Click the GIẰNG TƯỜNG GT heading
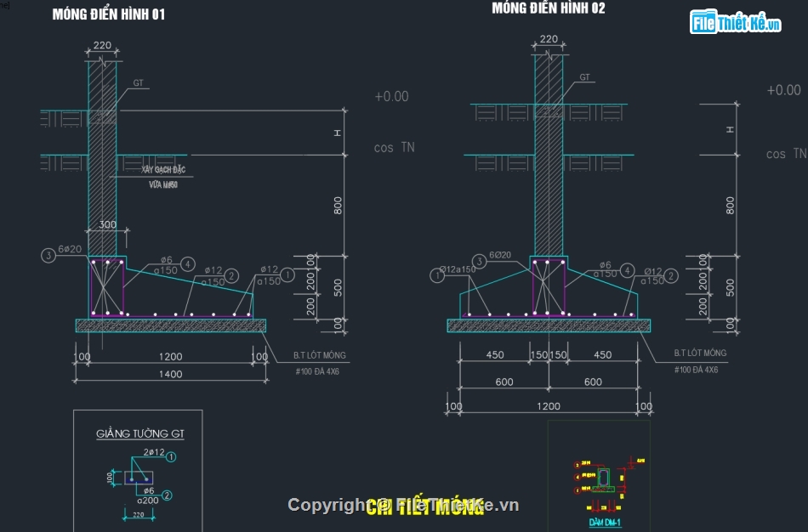808x532 pixels. 140,433
